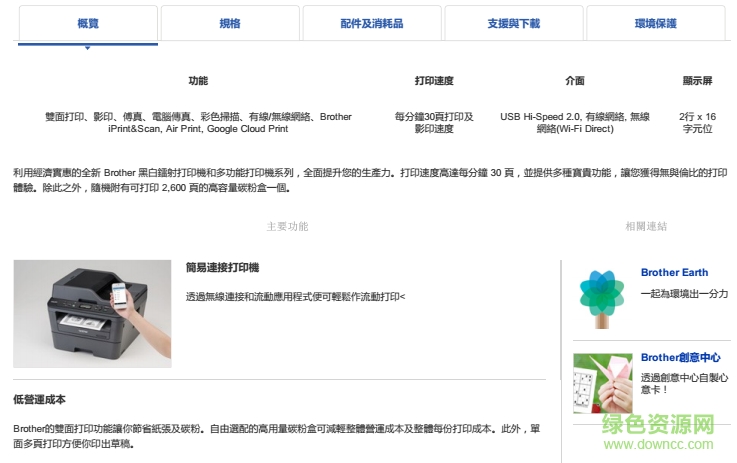Click the intro paragraph mentioning 2,600 頁
737x463 pixels.
(370, 180)
